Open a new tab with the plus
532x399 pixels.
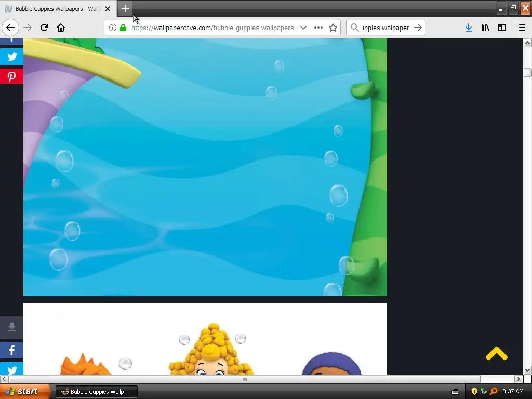click(x=125, y=8)
